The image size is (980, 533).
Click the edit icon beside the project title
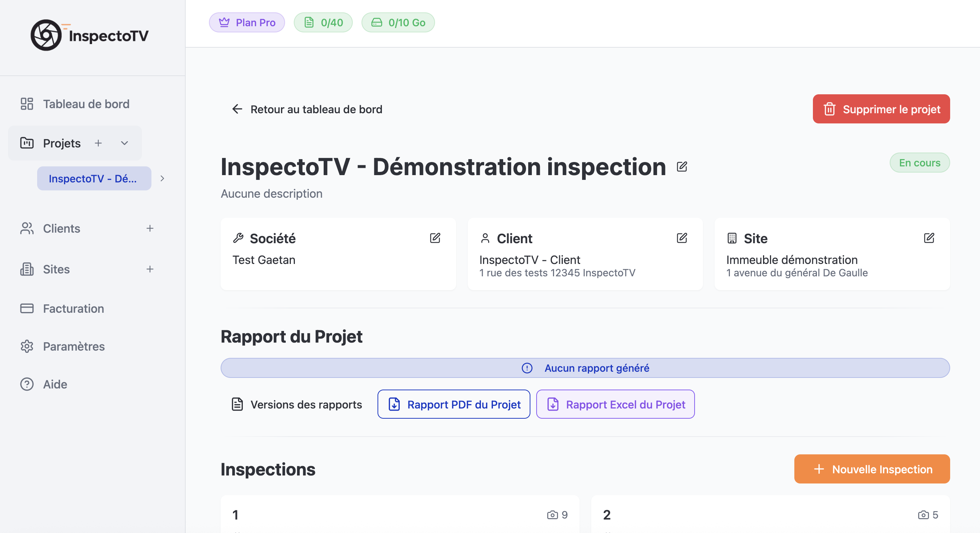pos(682,167)
